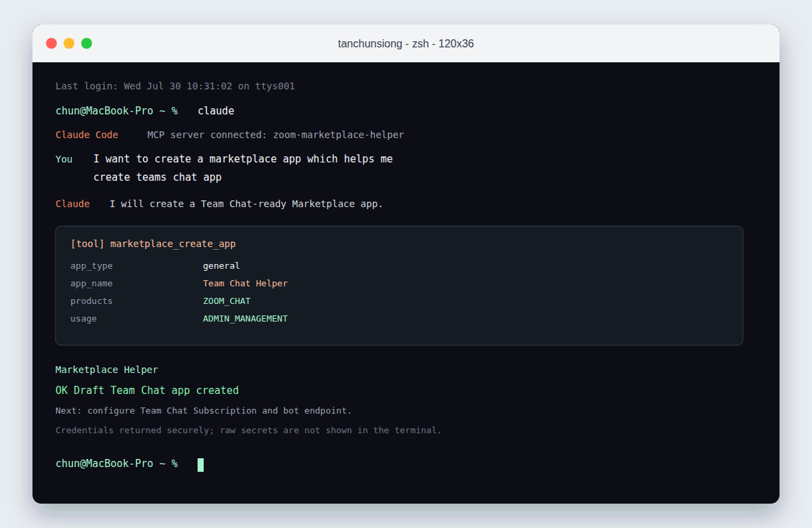This screenshot has width=812, height=528.
Task: Click 'I will create a Team Chat-ready Marketplace app.'
Action: (x=246, y=204)
